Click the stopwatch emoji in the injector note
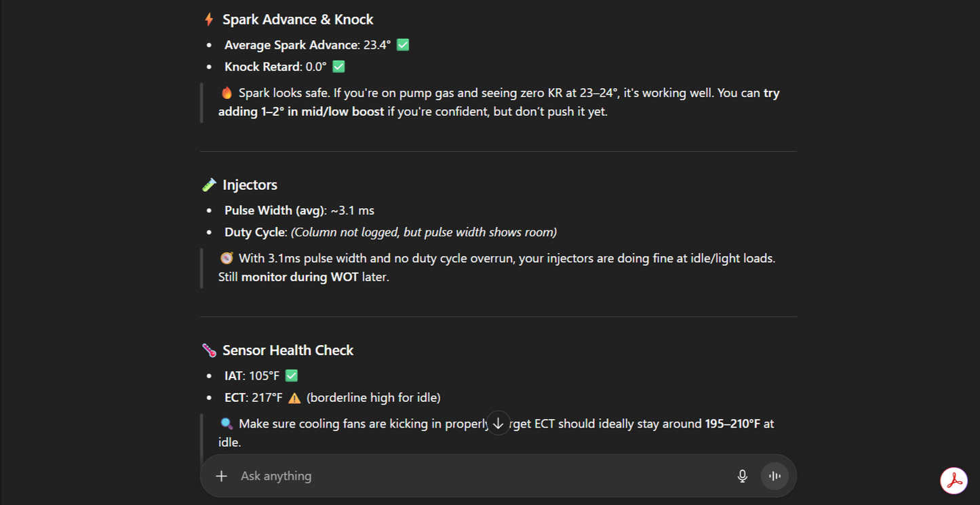The image size is (980, 505). (x=226, y=258)
